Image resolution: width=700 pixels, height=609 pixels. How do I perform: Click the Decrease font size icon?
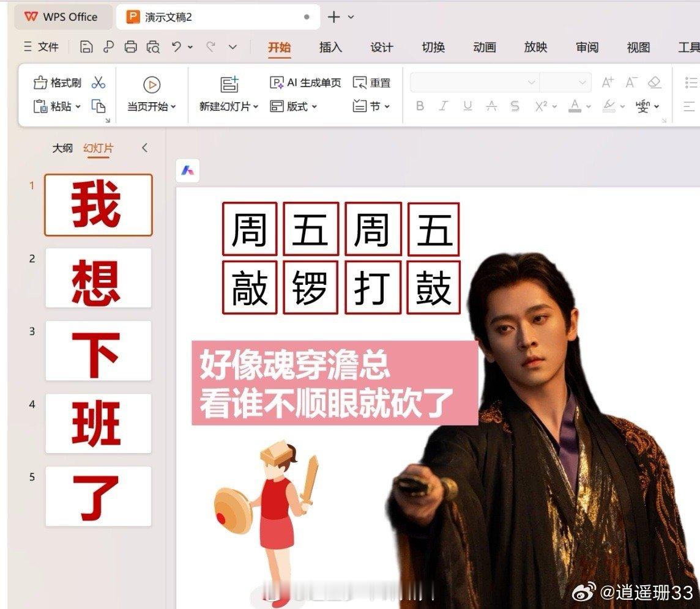tap(631, 82)
